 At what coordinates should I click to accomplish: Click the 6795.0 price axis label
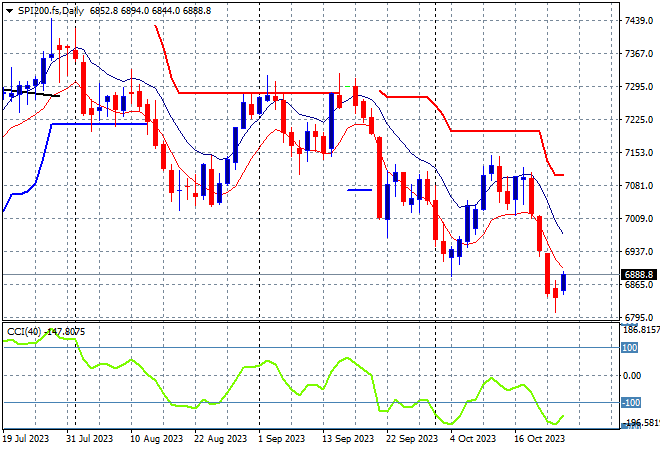(639, 318)
